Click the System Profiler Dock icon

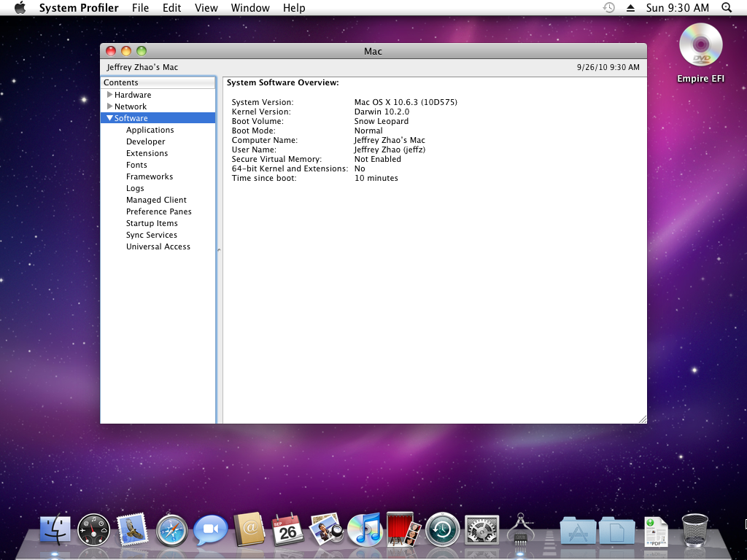coord(520,529)
